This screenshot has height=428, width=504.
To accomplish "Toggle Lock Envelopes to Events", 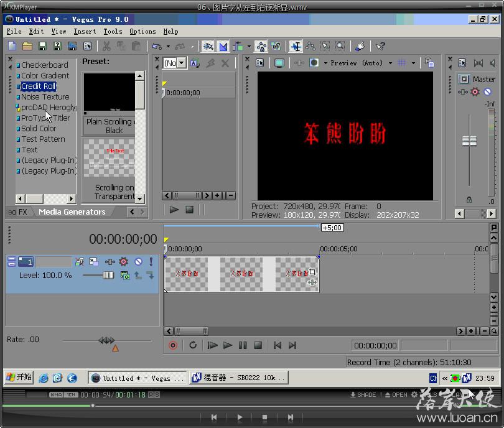I will click(261, 46).
